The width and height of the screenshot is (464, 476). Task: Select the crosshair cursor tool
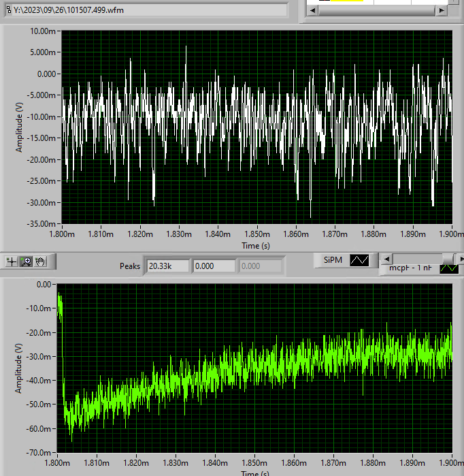tap(12, 261)
